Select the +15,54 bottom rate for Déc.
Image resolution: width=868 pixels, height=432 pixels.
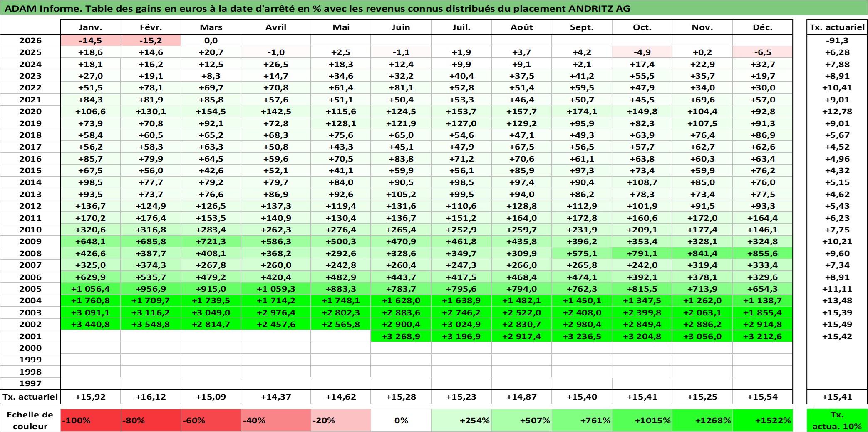tap(762, 397)
